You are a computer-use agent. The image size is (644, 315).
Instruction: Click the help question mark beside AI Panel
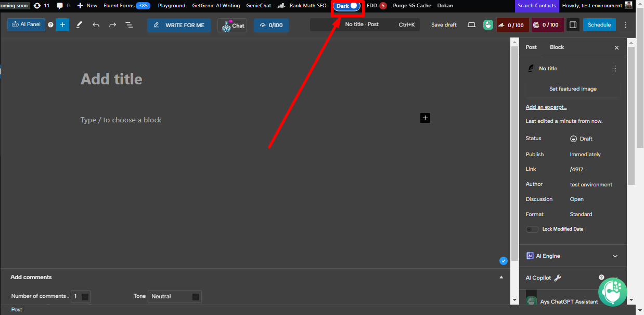(x=50, y=24)
